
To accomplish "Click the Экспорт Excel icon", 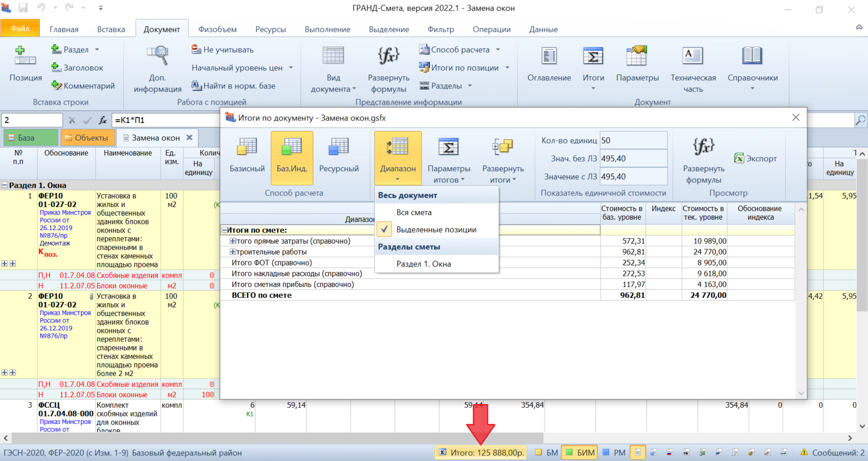I will (x=739, y=158).
